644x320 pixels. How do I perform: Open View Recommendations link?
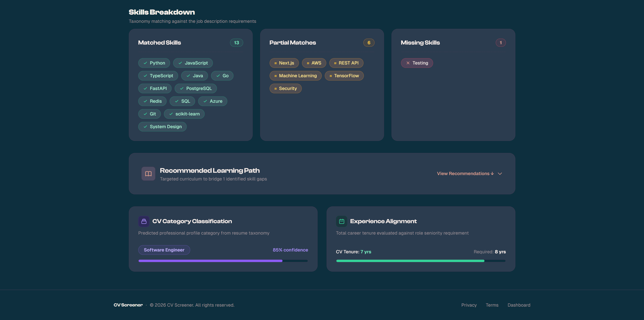[x=465, y=173]
